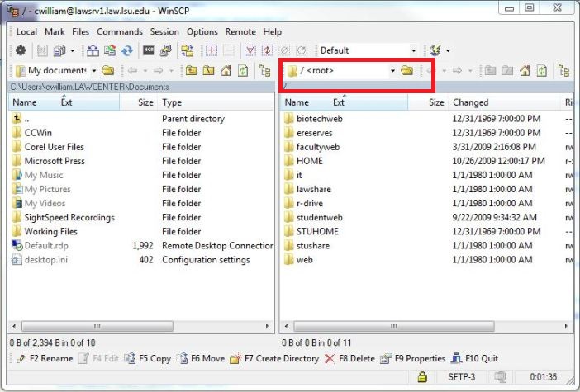This screenshot has height=392, width=580.
Task: Click remote panel scroll right arrow
Action: point(566,326)
